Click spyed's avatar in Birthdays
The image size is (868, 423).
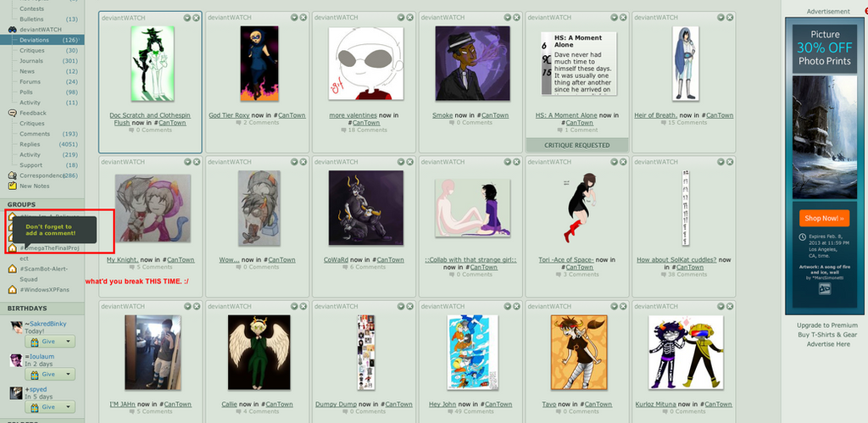tap(16, 393)
